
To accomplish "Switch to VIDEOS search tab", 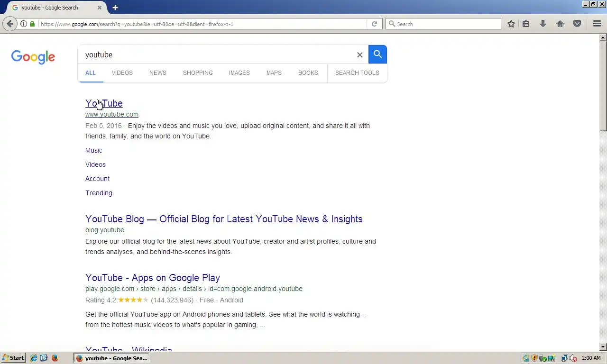I will pyautogui.click(x=122, y=73).
